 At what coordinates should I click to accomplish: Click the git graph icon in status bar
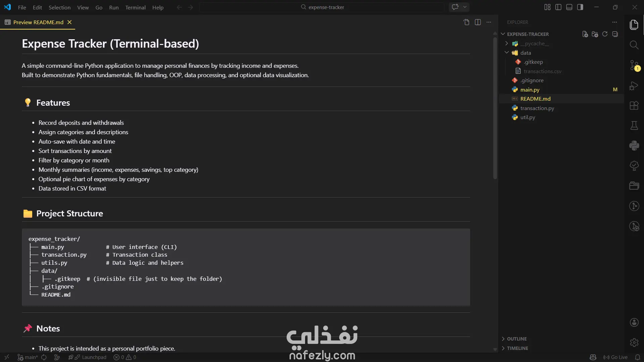click(57, 357)
